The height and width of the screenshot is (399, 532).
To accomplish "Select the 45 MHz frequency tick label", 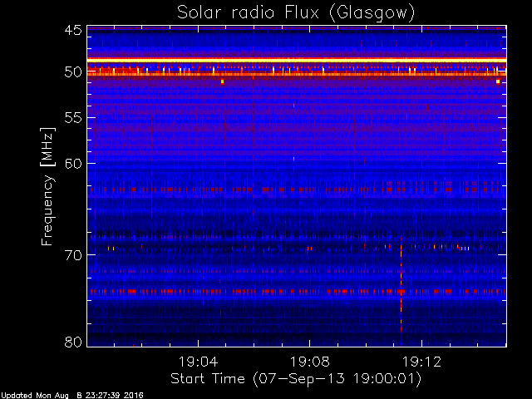I will click(73, 30).
